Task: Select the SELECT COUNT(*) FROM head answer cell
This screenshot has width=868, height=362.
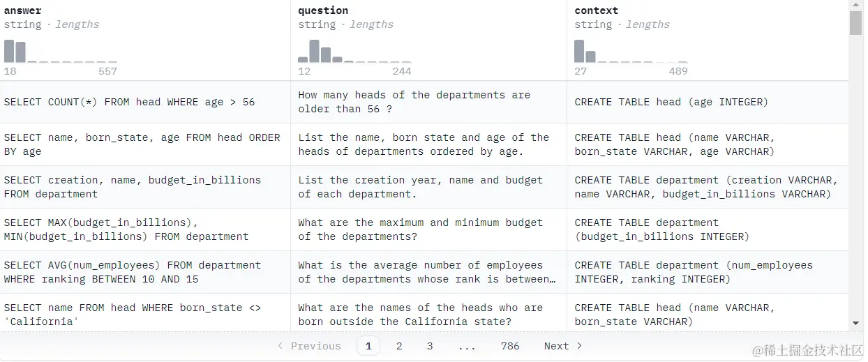Action: click(130, 102)
